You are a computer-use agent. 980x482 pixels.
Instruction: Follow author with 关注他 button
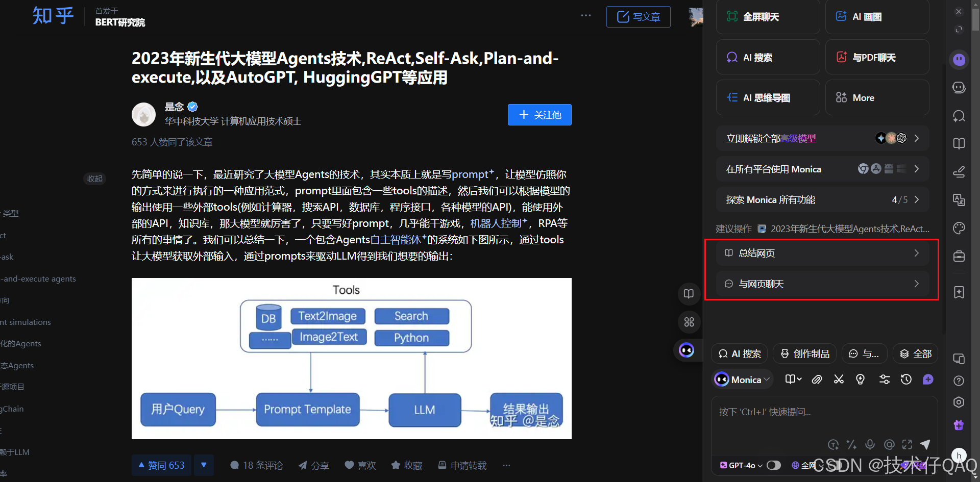(540, 115)
